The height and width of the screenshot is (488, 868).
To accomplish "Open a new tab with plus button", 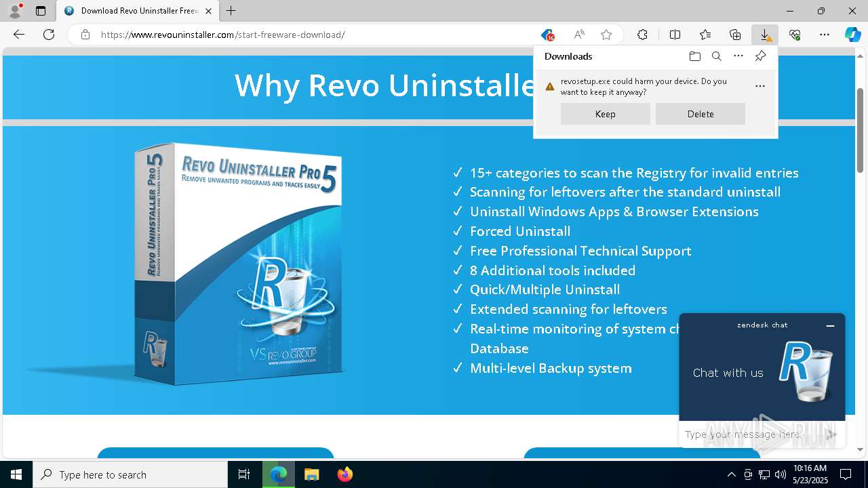I will pos(231,11).
